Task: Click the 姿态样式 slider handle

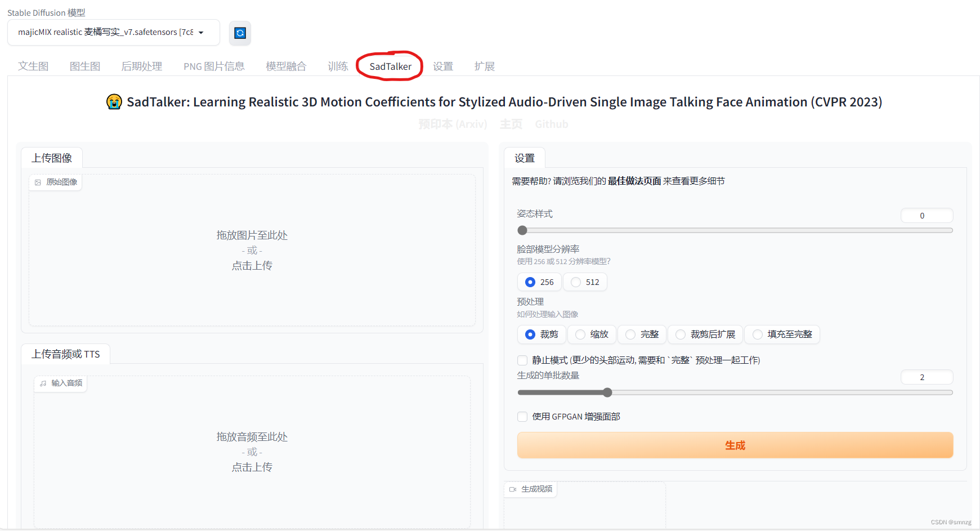Action: [522, 230]
